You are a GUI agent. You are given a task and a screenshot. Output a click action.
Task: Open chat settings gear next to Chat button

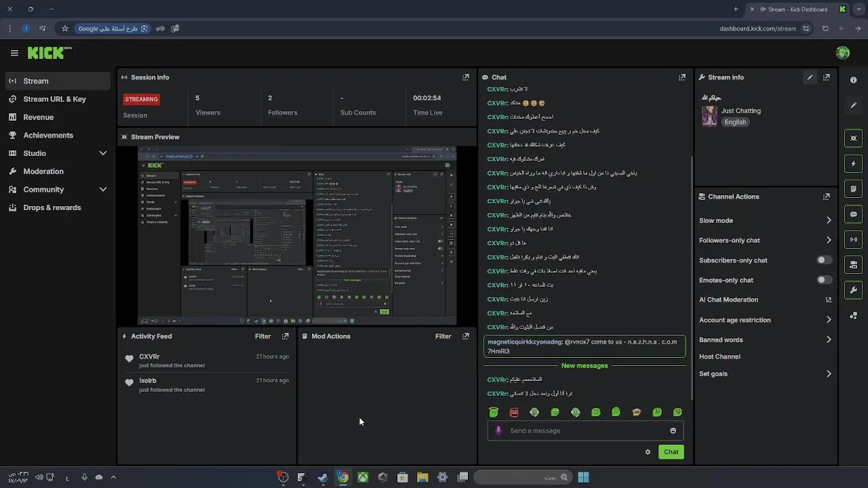648,452
